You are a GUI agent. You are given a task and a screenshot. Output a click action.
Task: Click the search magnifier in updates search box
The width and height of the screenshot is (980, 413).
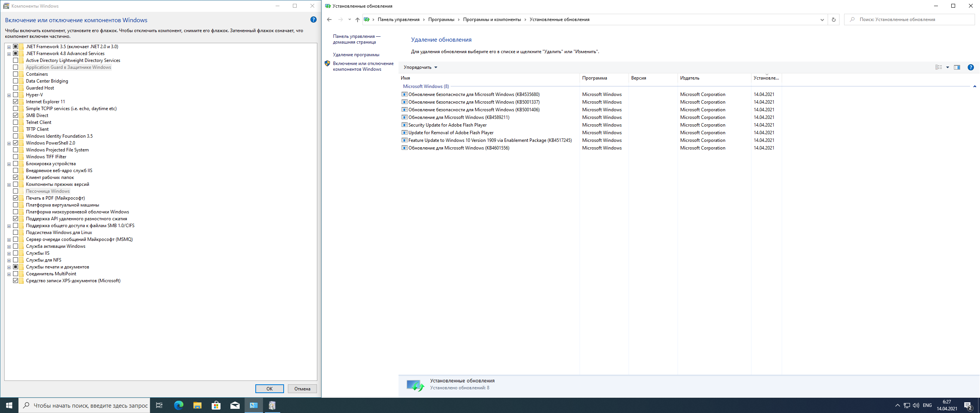click(x=852, y=20)
